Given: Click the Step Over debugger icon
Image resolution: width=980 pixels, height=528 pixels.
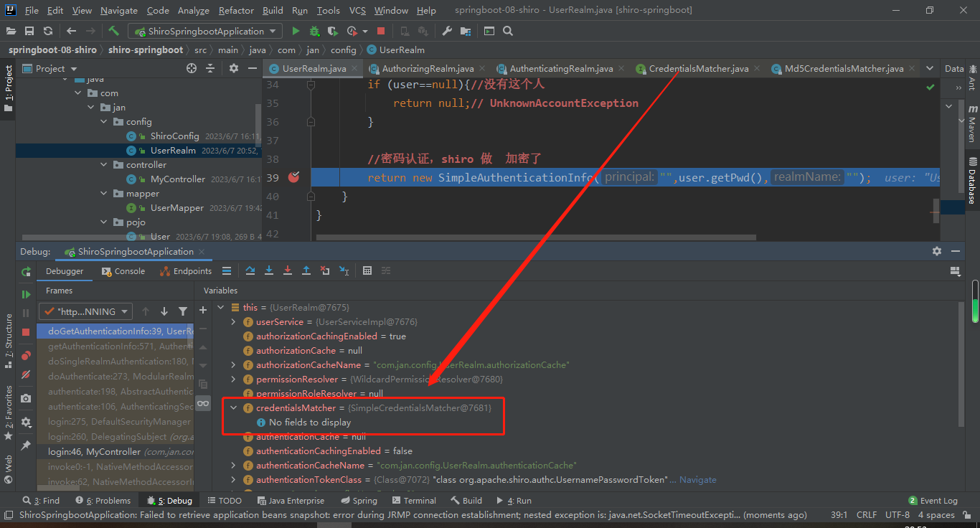Looking at the screenshot, I should coord(250,270).
